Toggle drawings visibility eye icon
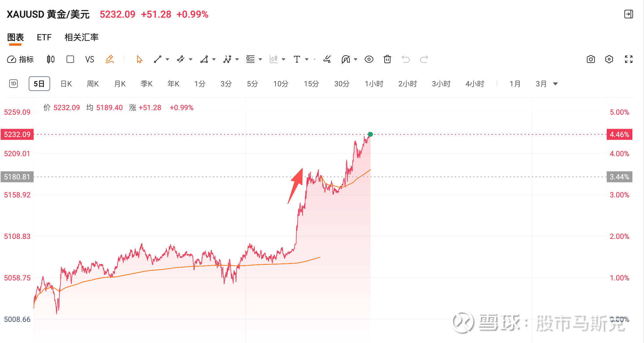 [369, 59]
